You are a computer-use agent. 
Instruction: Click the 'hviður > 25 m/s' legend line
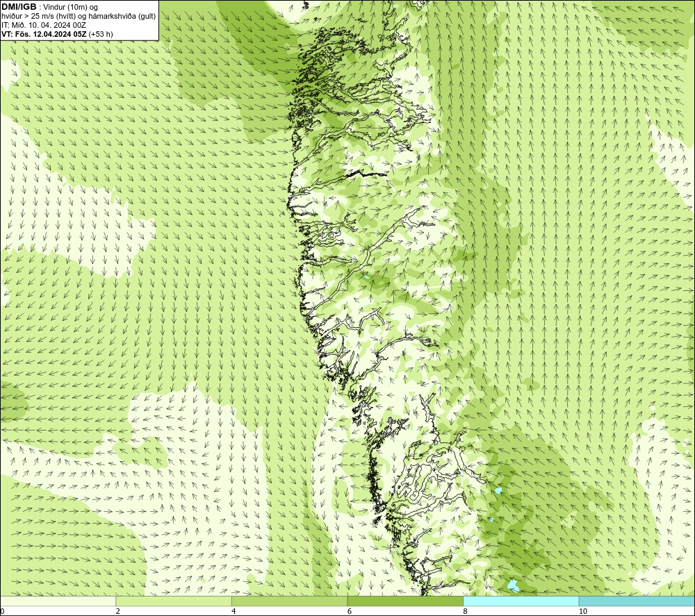point(79,17)
